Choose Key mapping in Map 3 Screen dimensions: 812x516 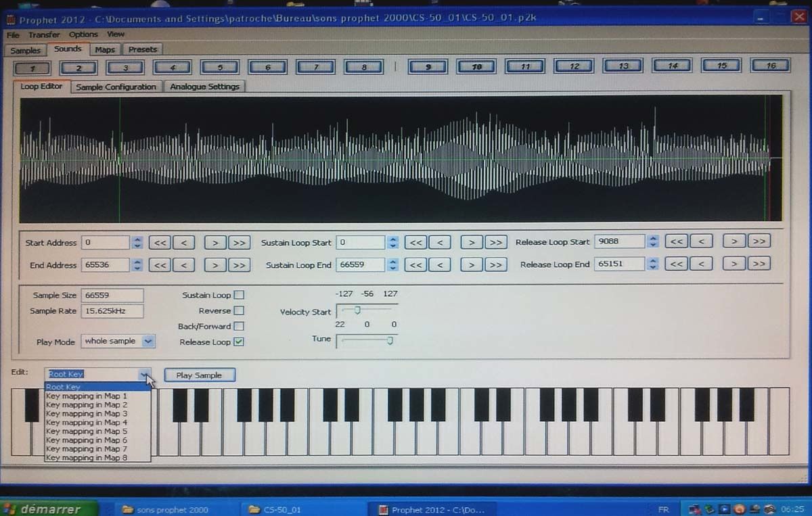click(x=97, y=413)
